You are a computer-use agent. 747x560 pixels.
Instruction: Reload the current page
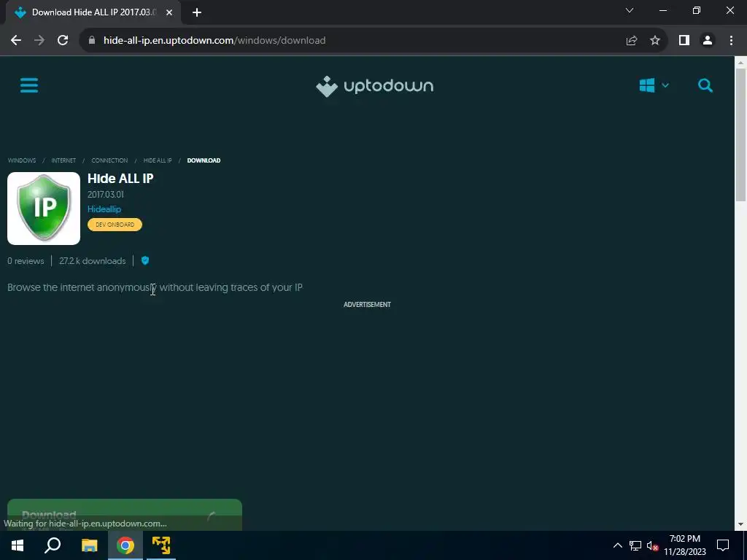click(x=63, y=41)
